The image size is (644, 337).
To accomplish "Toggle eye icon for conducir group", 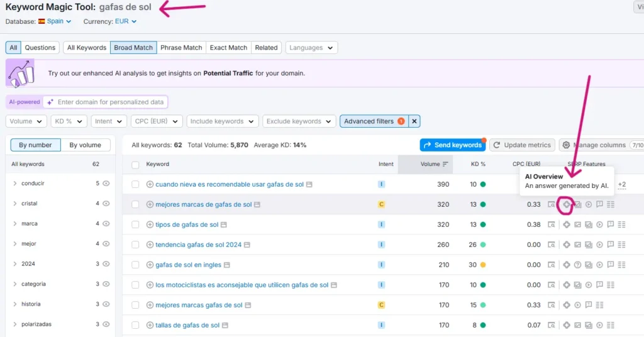I will (x=106, y=184).
